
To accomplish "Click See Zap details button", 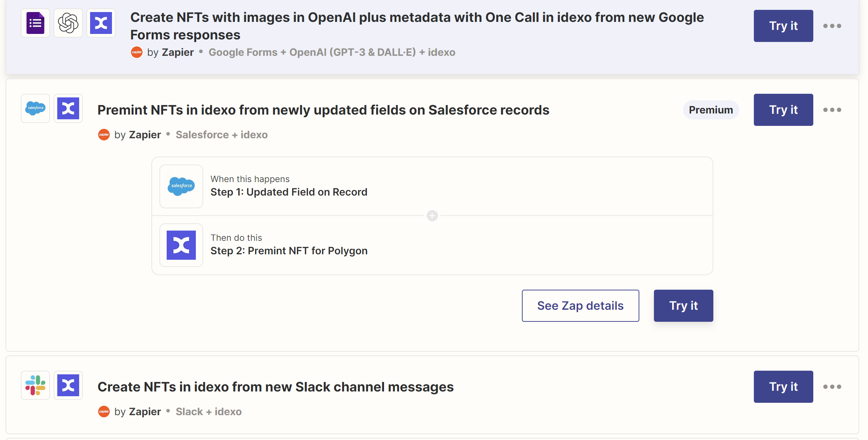I will point(580,306).
